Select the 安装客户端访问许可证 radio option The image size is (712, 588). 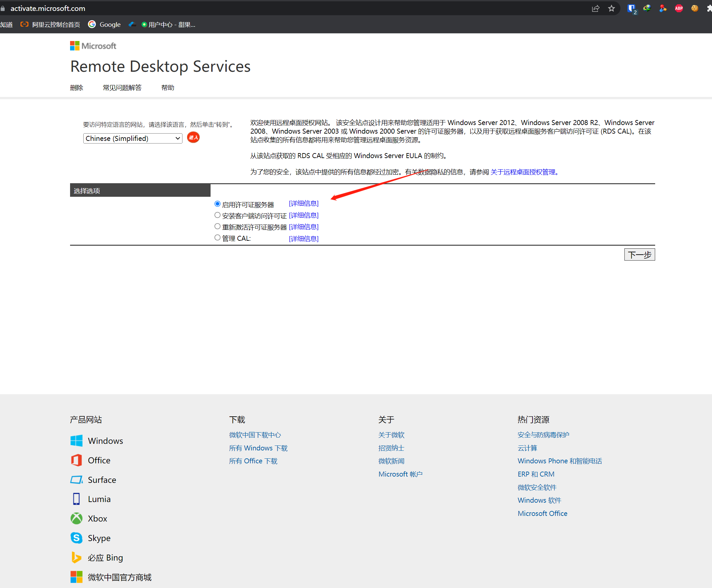tap(218, 215)
